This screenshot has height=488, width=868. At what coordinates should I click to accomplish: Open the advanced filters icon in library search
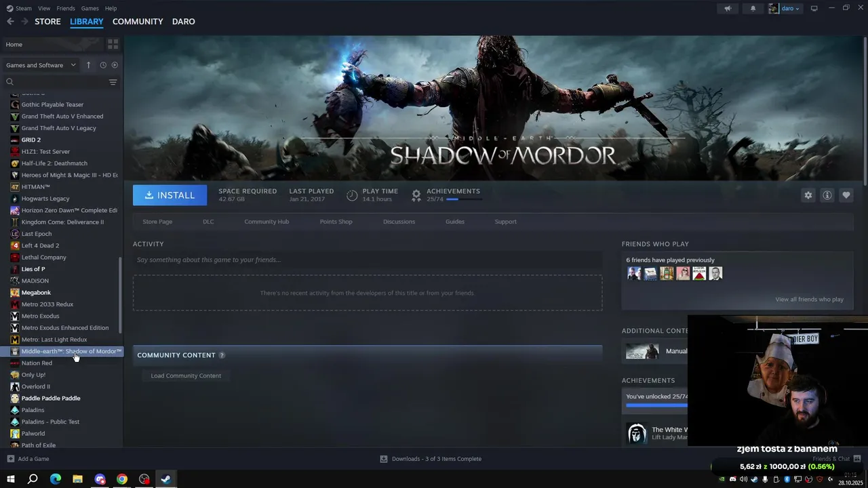pos(113,82)
